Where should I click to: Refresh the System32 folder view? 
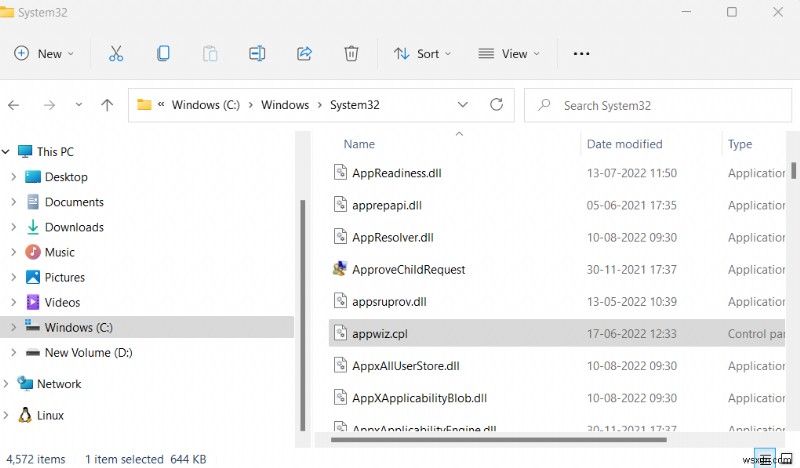(x=496, y=105)
